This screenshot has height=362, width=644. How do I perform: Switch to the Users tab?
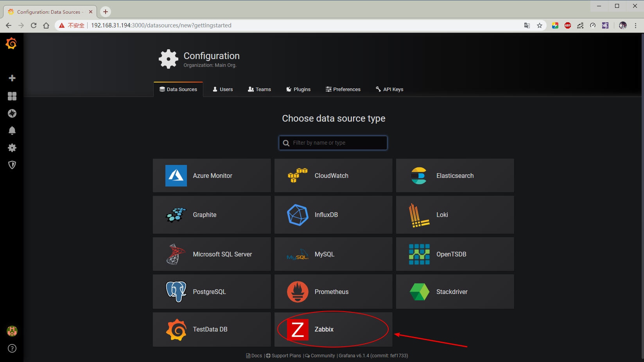[x=222, y=89]
